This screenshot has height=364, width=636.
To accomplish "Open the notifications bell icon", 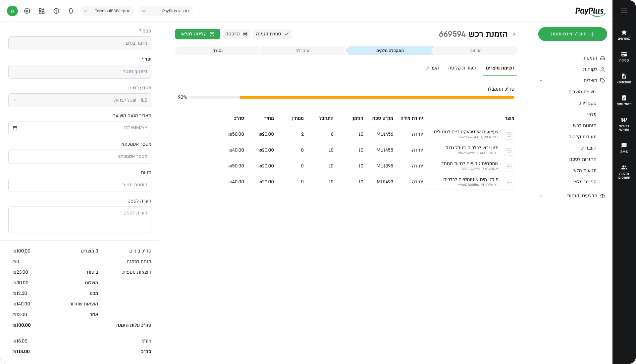I will click(x=71, y=11).
